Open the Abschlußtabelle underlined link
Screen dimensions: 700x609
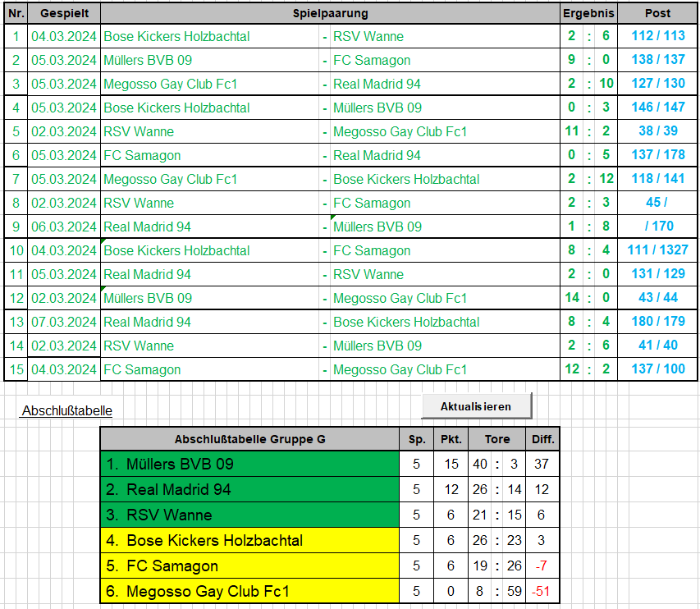[x=67, y=410]
